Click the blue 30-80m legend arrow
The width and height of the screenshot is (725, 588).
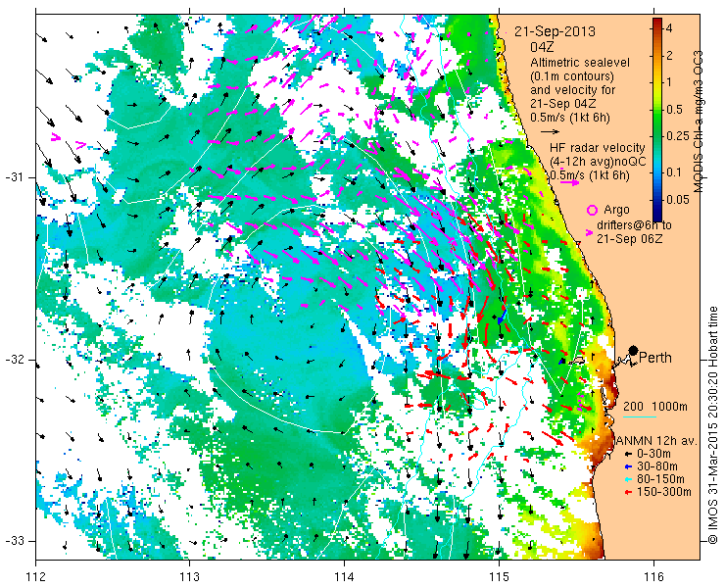click(x=628, y=466)
